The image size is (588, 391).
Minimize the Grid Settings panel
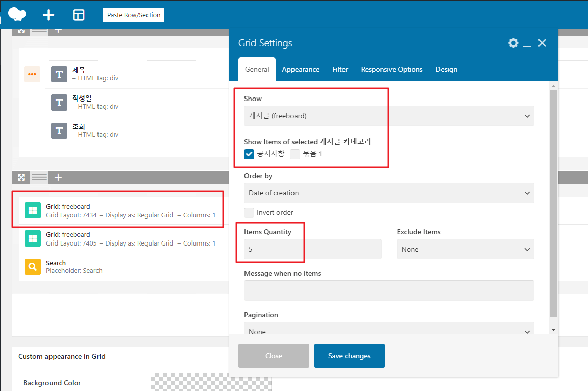click(x=527, y=45)
